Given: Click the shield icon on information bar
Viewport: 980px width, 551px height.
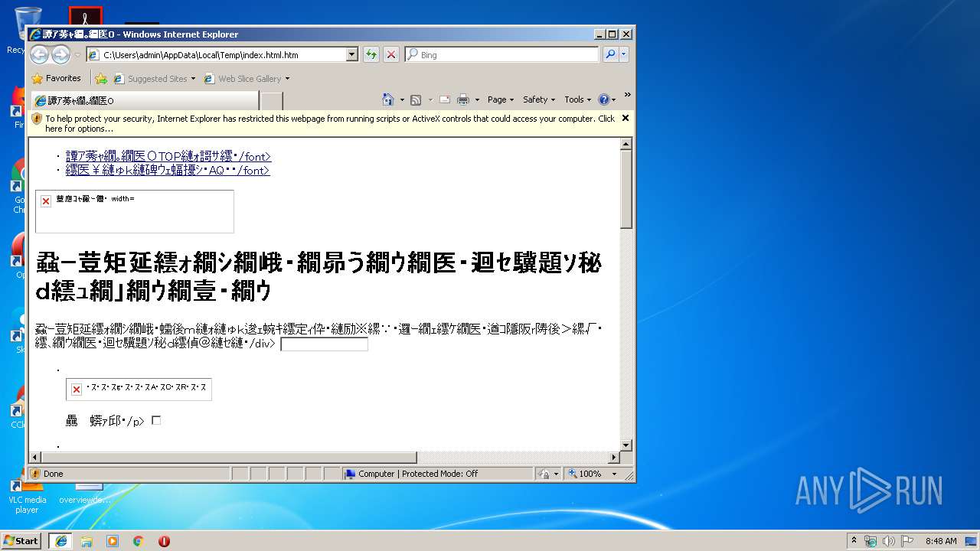Looking at the screenshot, I should pos(37,119).
